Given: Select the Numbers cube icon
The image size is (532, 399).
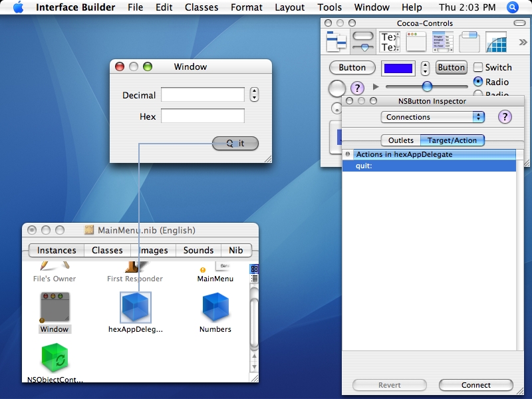Looking at the screenshot, I should (x=215, y=307).
